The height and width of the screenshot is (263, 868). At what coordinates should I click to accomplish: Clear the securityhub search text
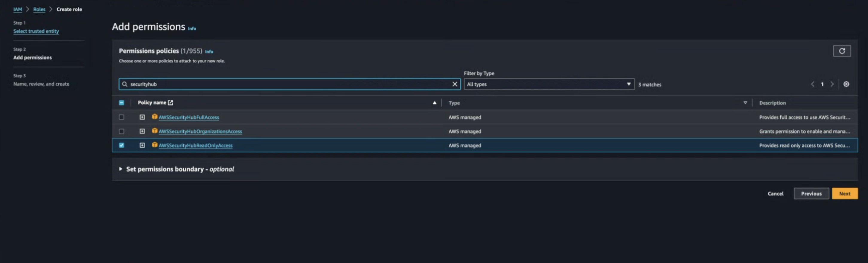pos(455,84)
